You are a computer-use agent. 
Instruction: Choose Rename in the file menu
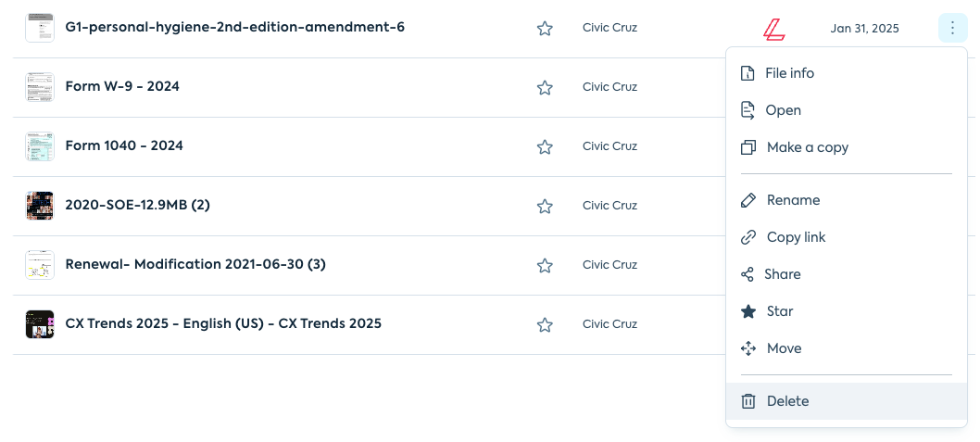[x=793, y=200]
